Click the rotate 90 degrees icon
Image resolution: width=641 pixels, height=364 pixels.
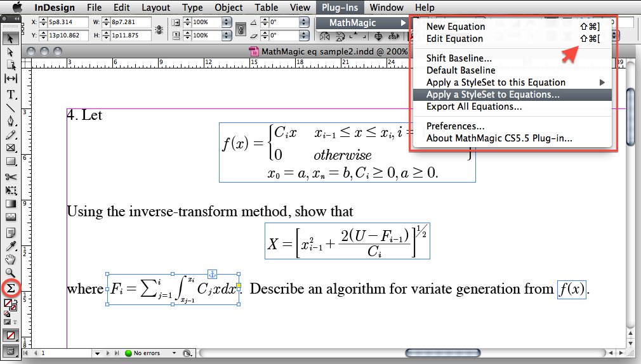(340, 37)
